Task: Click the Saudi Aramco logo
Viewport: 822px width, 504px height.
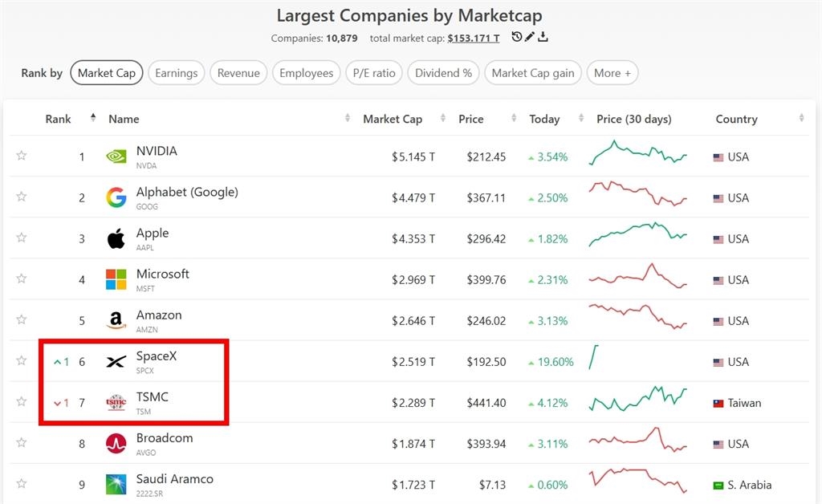Action: coord(116,485)
